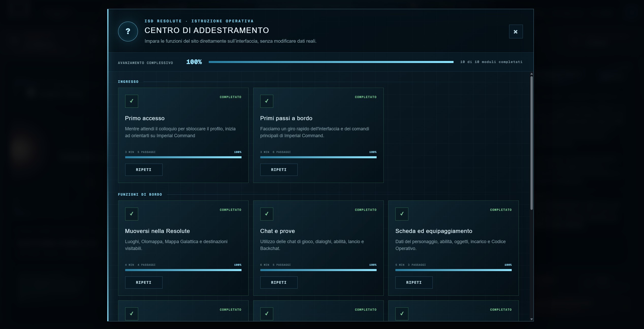Click the checkmark icon on Scheda ed equipaggiamento

click(x=402, y=214)
